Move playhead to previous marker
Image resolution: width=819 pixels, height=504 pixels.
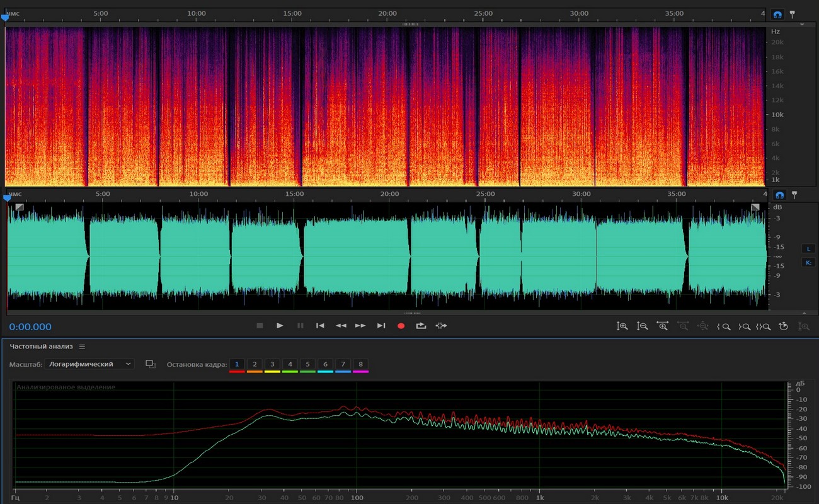click(320, 326)
